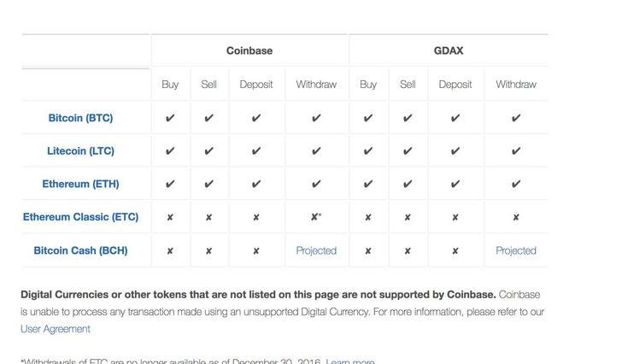
Task: Click Bitcoin Cash GDAX Buy cross mark
Action: click(x=368, y=251)
